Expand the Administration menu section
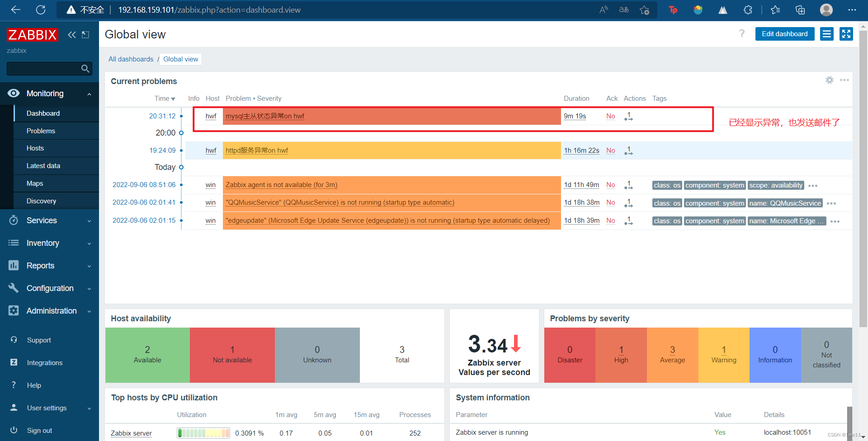 [49, 311]
